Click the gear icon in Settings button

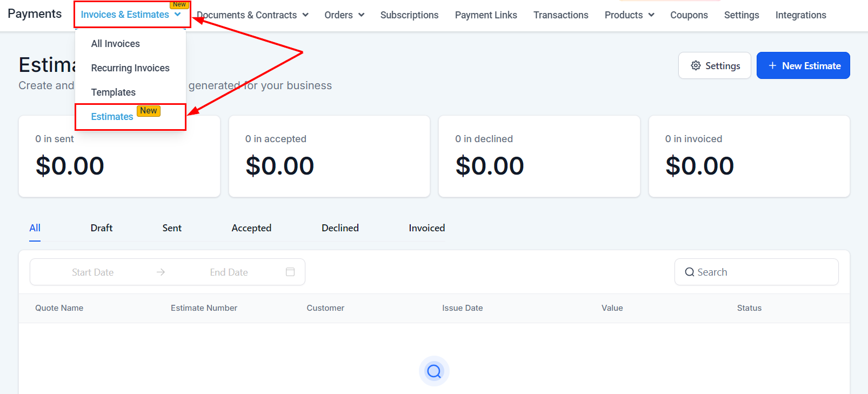(696, 65)
